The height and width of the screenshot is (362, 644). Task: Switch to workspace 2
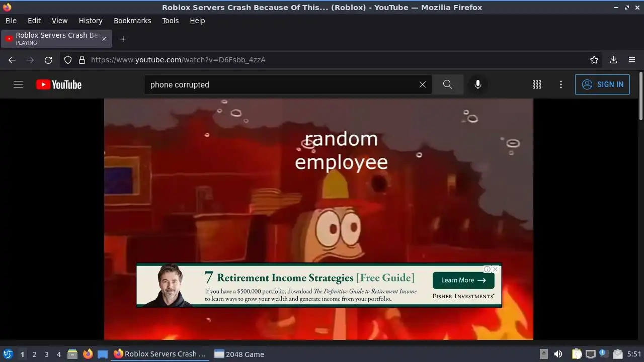[34, 354]
